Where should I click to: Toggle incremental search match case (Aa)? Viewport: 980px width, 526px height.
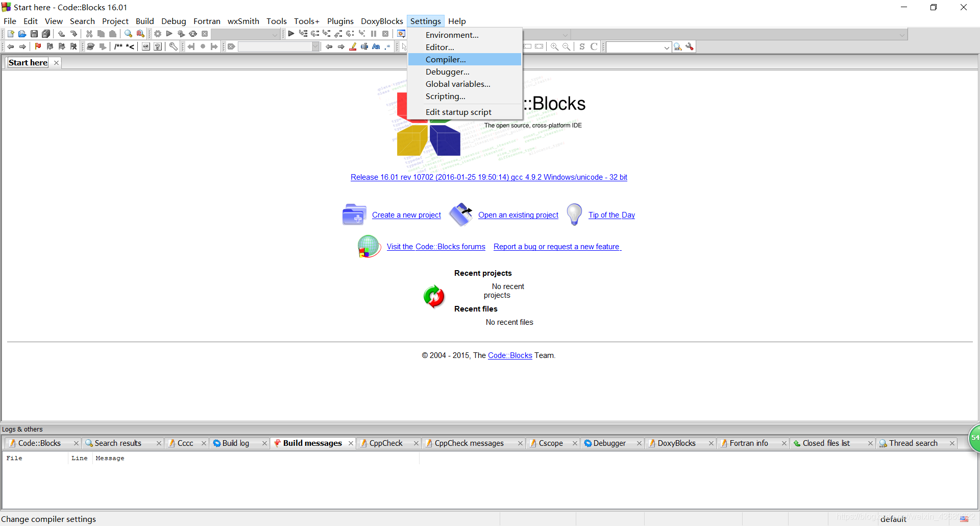click(376, 46)
